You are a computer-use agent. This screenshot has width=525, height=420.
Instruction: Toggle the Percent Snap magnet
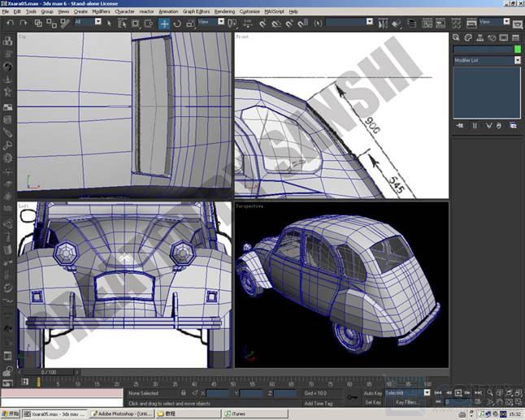[289, 23]
